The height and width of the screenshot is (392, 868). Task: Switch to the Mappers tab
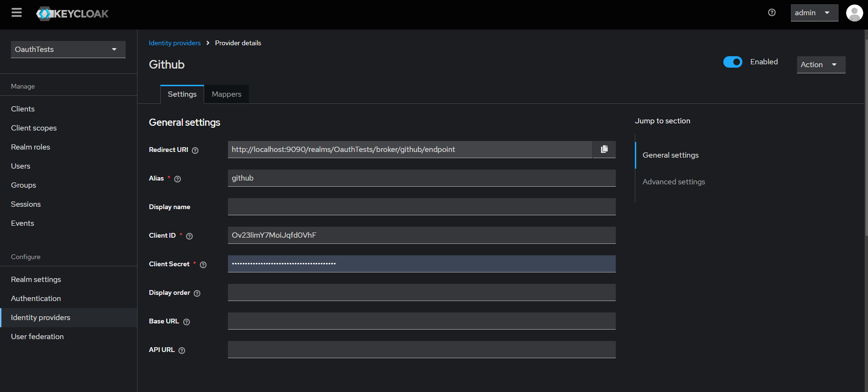coord(227,94)
